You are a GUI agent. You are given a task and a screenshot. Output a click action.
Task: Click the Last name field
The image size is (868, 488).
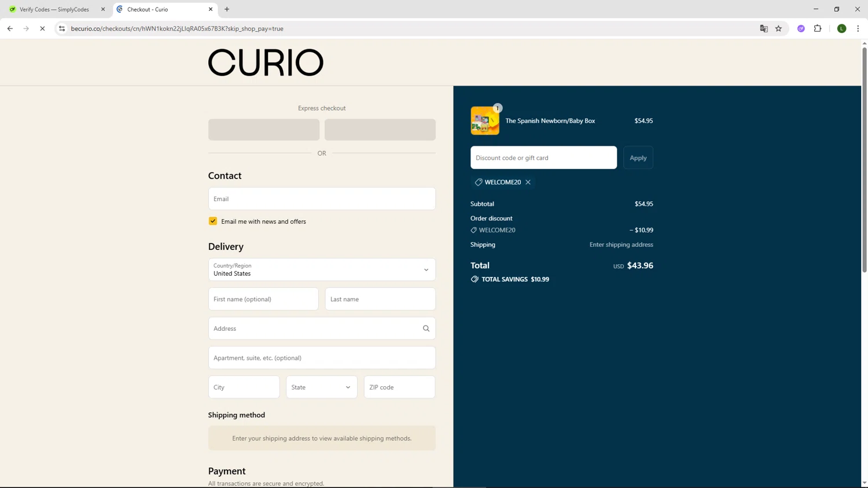(380, 299)
